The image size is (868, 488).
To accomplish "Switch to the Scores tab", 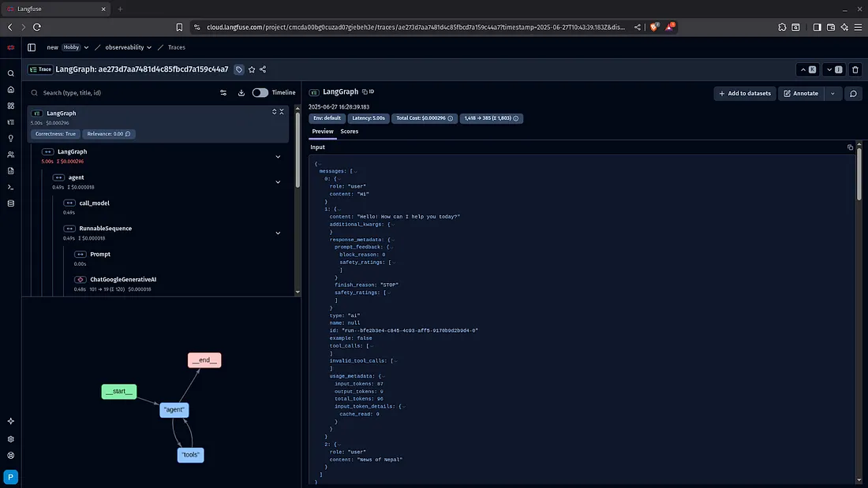I will coord(350,132).
